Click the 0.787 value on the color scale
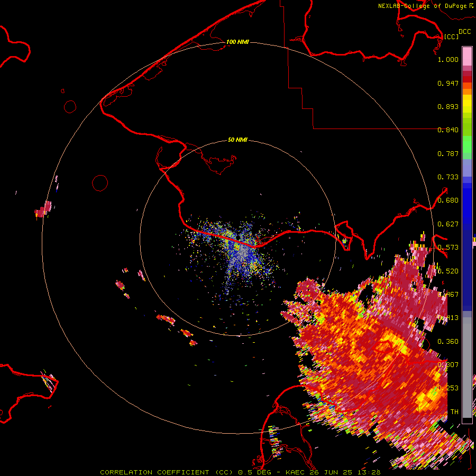 (448, 153)
